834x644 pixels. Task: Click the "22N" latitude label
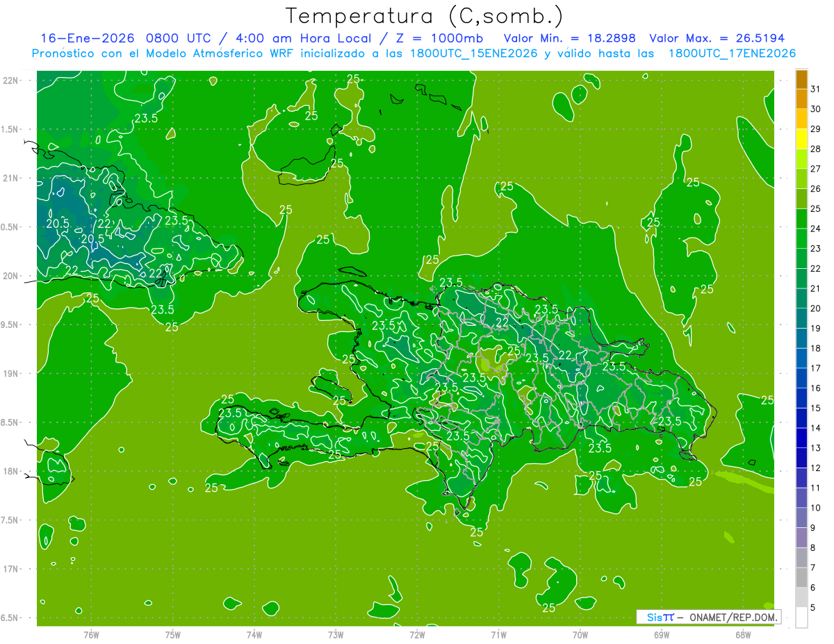(x=11, y=81)
